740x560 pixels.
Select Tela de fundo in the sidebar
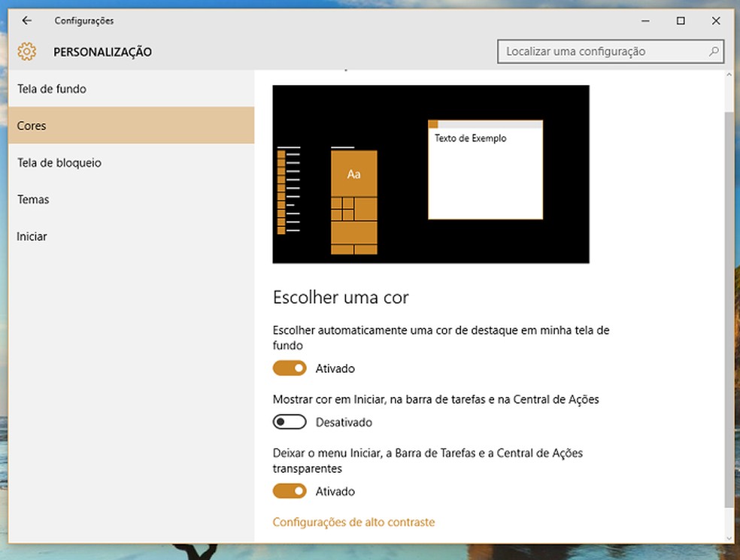pyautogui.click(x=51, y=89)
